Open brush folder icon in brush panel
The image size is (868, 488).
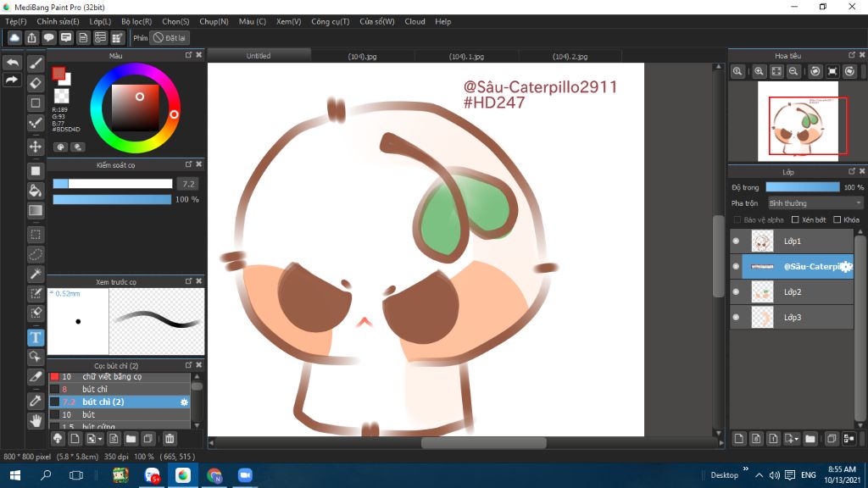131,439
